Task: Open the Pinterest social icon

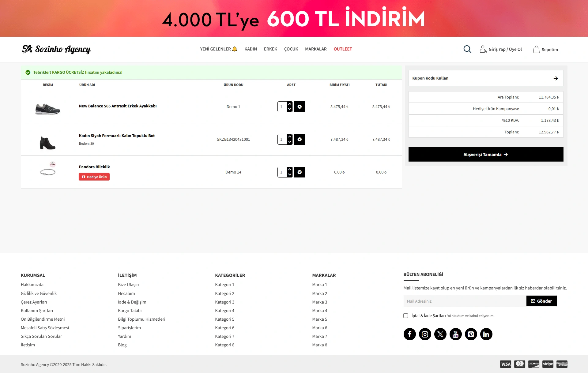Action: pyautogui.click(x=471, y=334)
